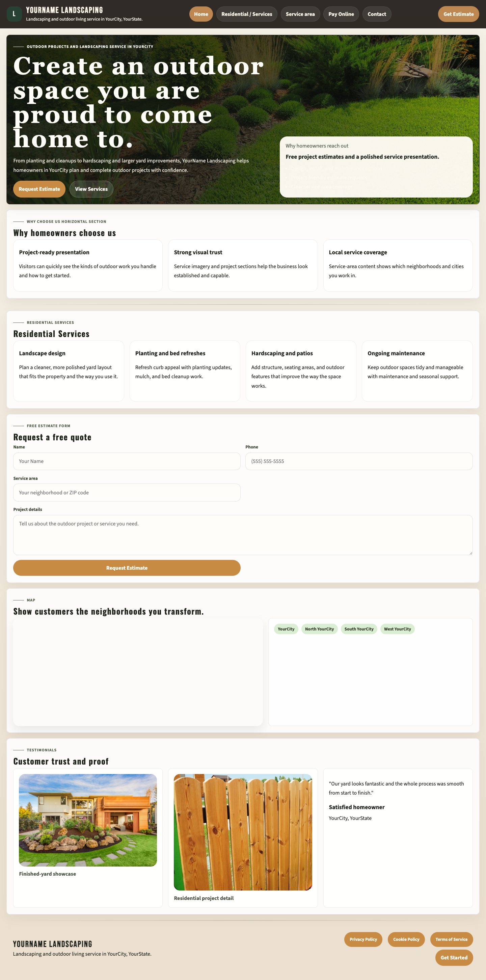Click the Why homeowners choose us heading

(x=65, y=233)
